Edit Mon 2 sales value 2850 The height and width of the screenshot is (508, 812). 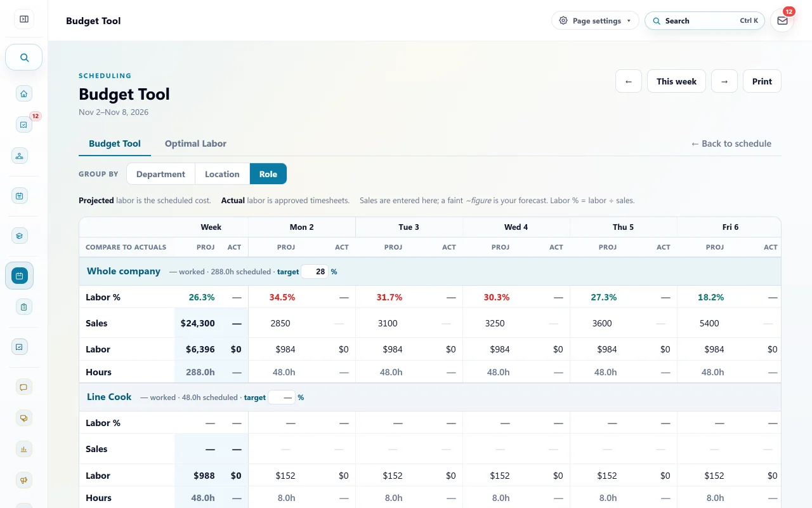pos(280,323)
